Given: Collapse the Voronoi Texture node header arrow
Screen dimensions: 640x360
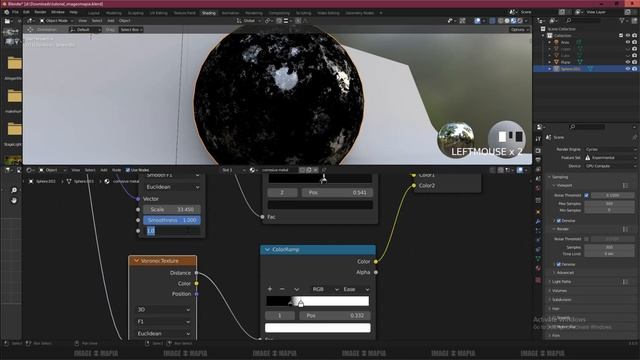Looking at the screenshot, I should click(136, 260).
